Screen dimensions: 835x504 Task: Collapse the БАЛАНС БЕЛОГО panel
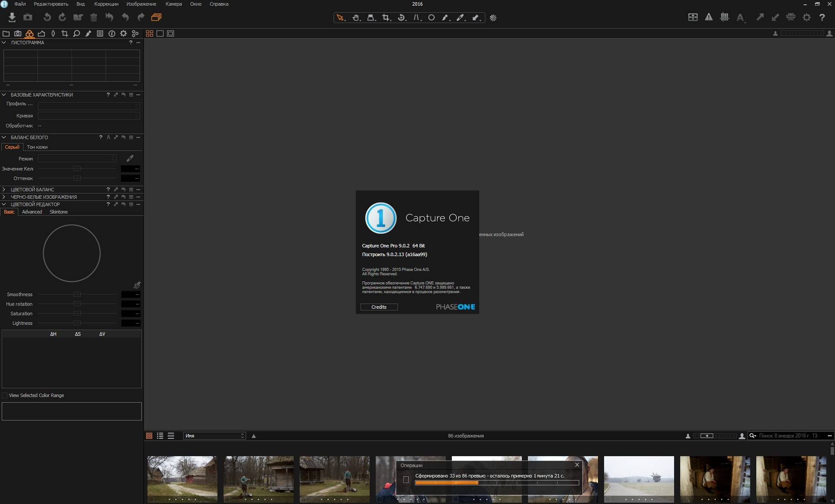pyautogui.click(x=4, y=137)
